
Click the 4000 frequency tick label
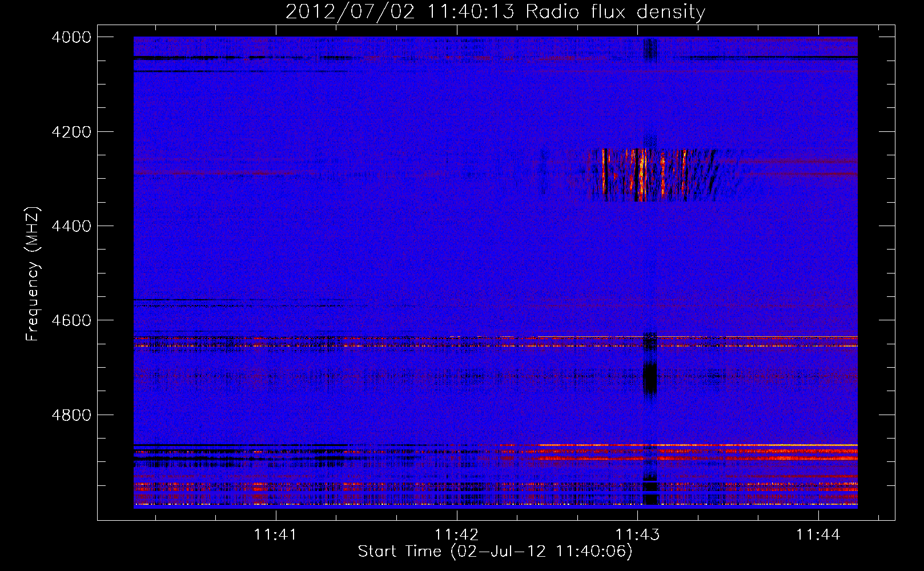tap(71, 37)
